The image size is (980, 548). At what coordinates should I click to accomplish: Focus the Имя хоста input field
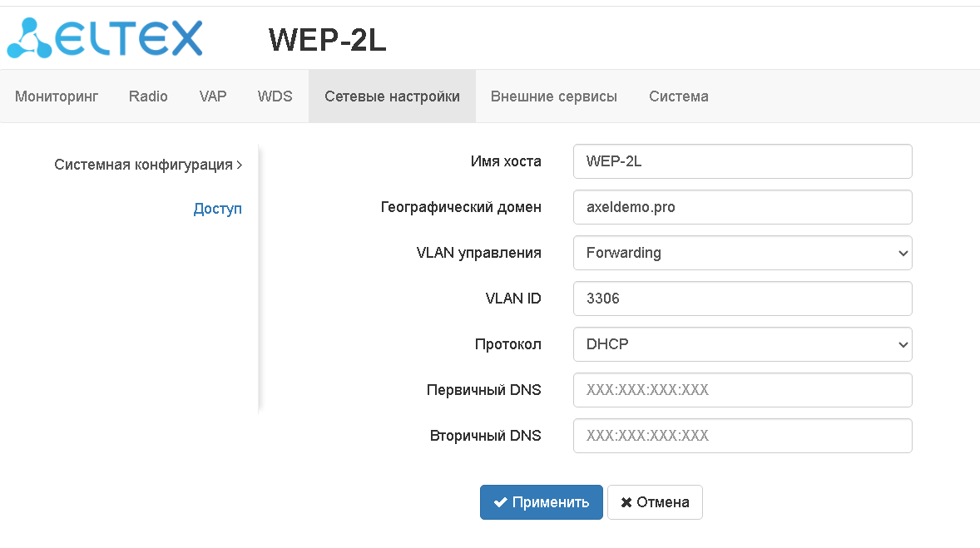(742, 161)
